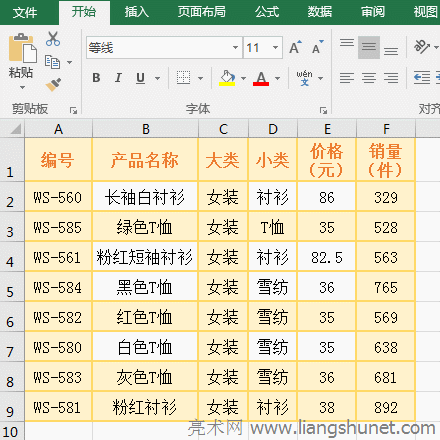Expand the Paste options arrow
Image resolution: width=440 pixels, height=440 pixels.
pos(22,88)
